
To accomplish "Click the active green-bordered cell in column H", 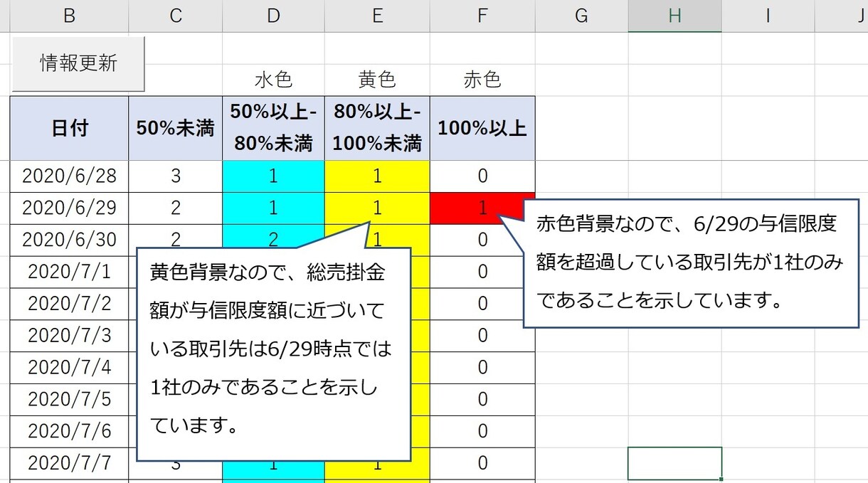I will tap(674, 464).
